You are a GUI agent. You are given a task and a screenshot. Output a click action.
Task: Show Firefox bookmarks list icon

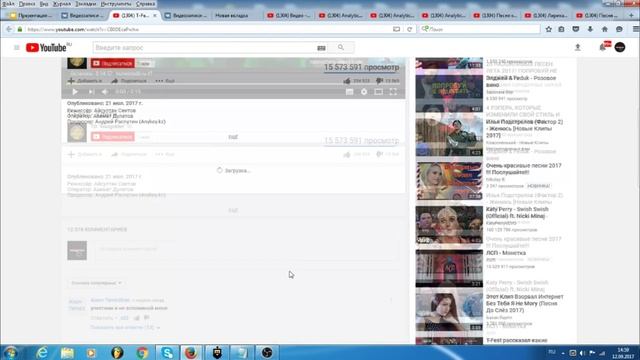pos(562,29)
